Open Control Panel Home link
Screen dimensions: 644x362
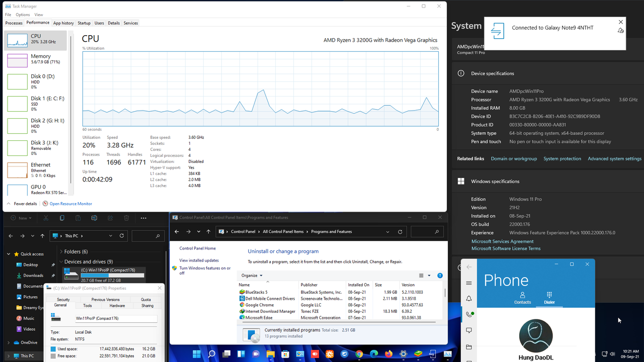point(198,248)
